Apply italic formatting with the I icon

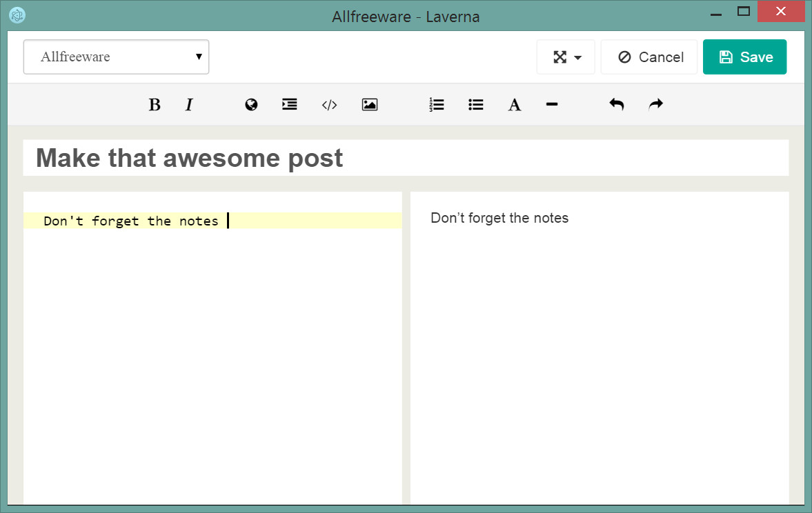tap(189, 105)
